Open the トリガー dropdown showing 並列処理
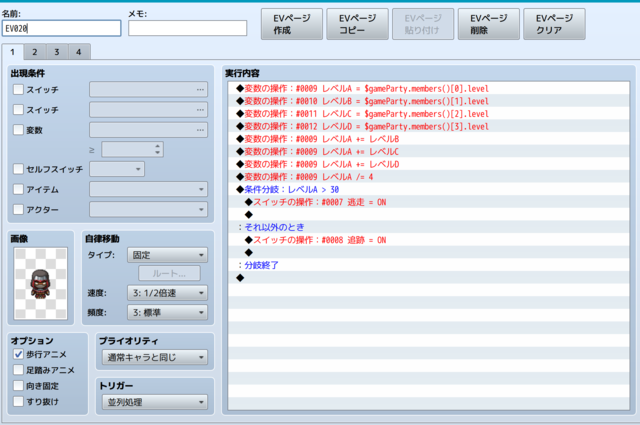Viewport: 640px width, 425px height. (155, 402)
